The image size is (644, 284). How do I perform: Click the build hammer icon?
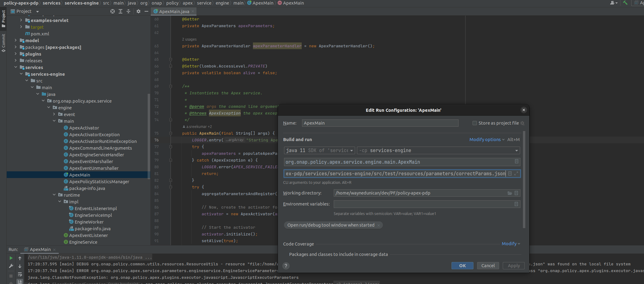pos(625,3)
